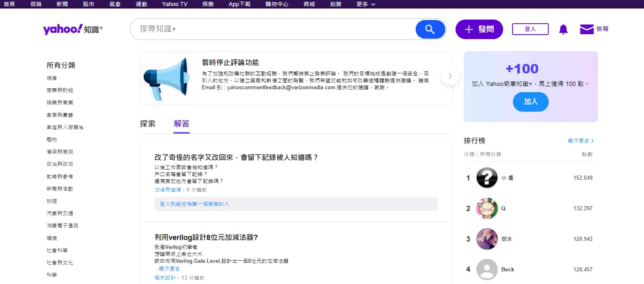Open the mail envelope icon

pyautogui.click(x=587, y=29)
